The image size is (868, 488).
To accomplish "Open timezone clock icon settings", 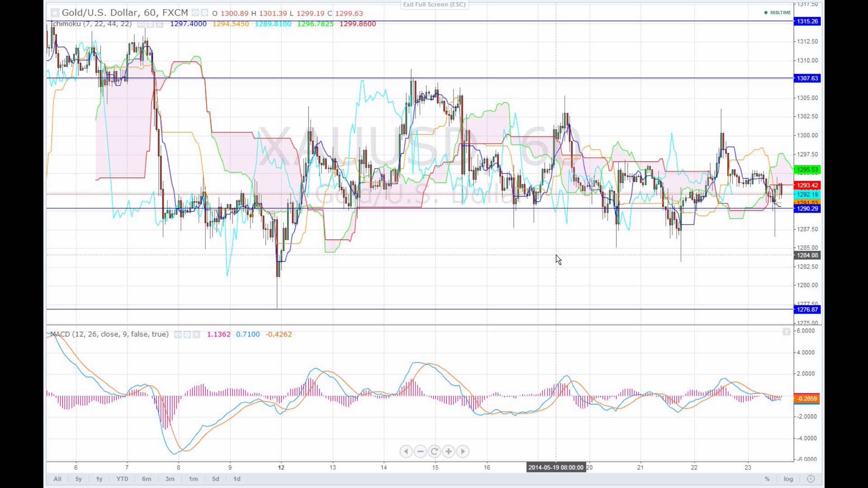I will pyautogui.click(x=811, y=479).
